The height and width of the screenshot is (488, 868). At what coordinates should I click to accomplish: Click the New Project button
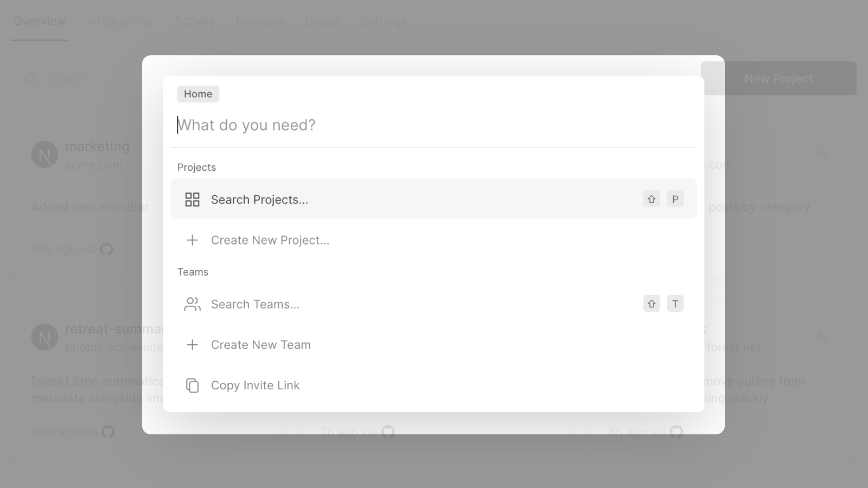click(x=778, y=78)
